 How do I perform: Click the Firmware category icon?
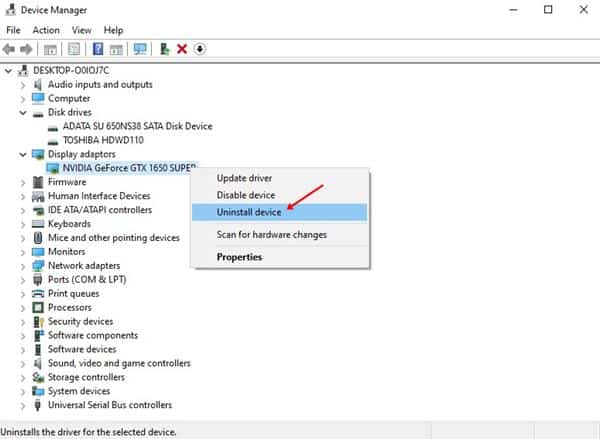click(38, 182)
